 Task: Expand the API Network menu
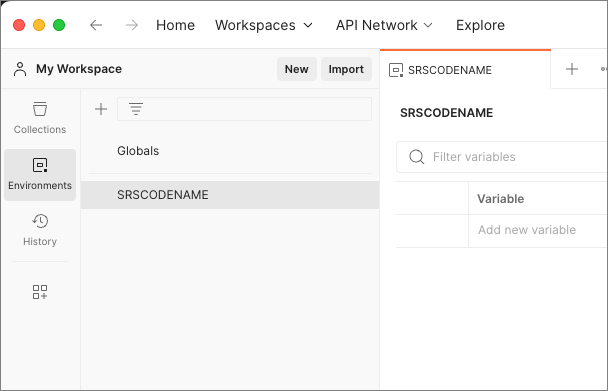(x=384, y=25)
